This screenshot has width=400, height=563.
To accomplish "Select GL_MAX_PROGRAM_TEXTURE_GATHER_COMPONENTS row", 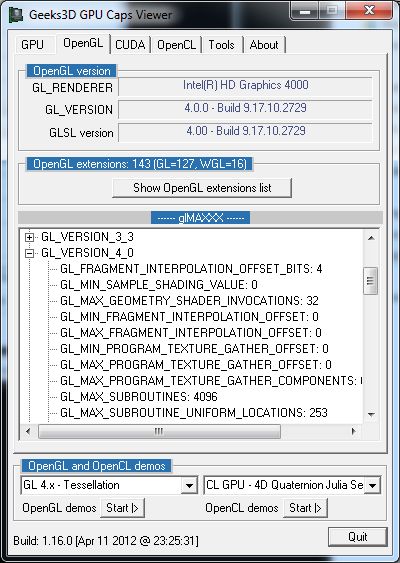I will (211, 381).
